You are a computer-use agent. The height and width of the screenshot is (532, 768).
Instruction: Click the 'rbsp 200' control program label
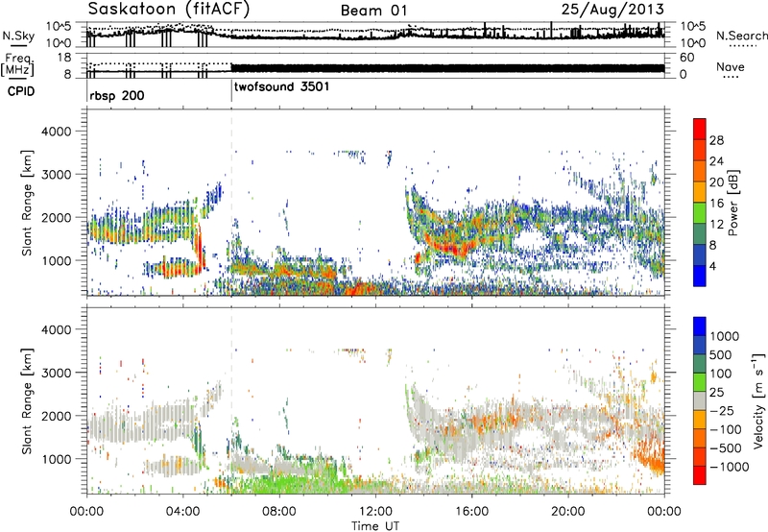coord(116,95)
